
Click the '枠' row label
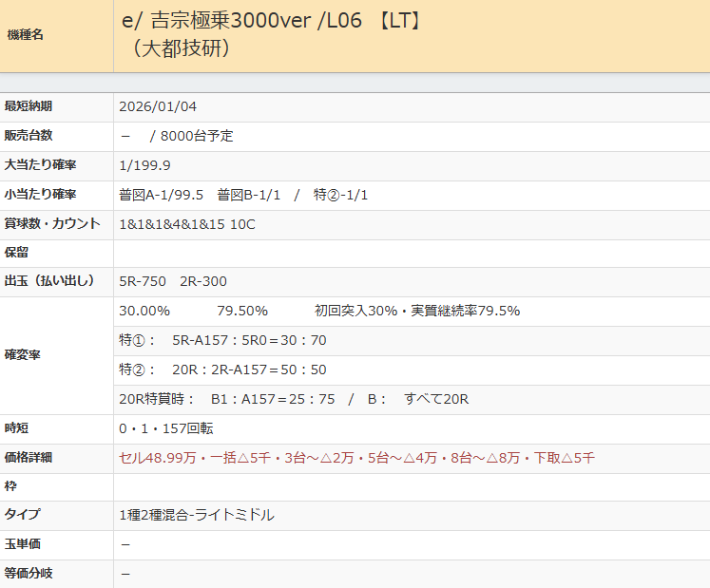(10, 486)
